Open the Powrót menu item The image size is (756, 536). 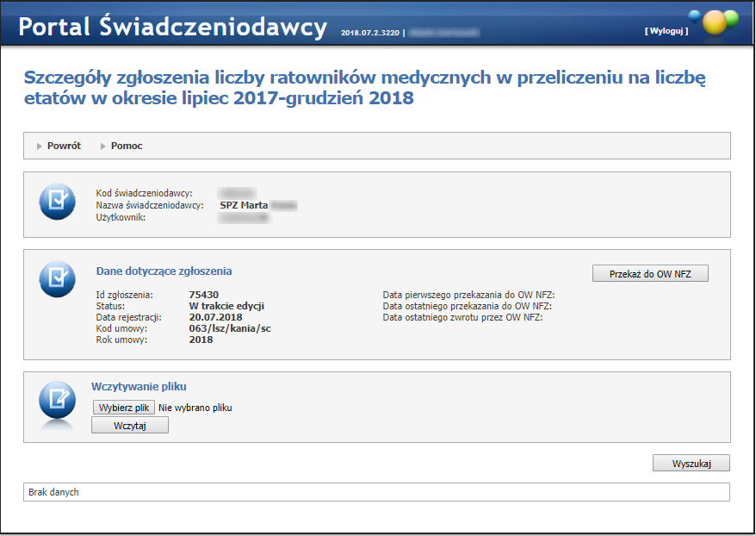click(x=64, y=146)
